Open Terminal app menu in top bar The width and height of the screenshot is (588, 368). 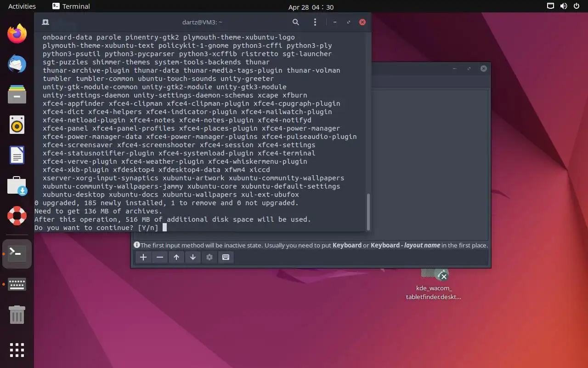71,6
